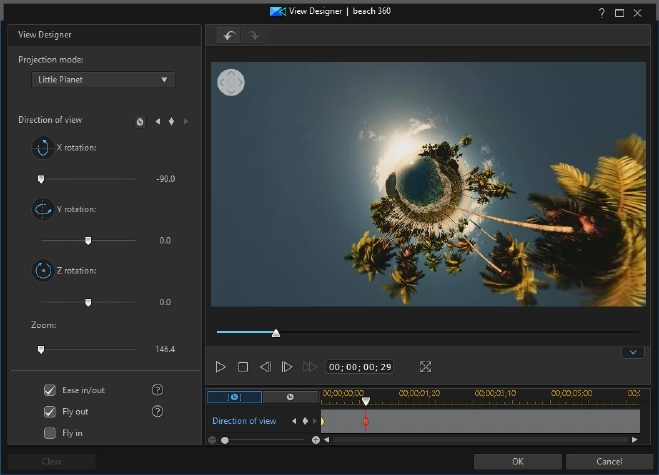
Task: Click ruler timecode 00;00;03;10
Action: [495, 393]
